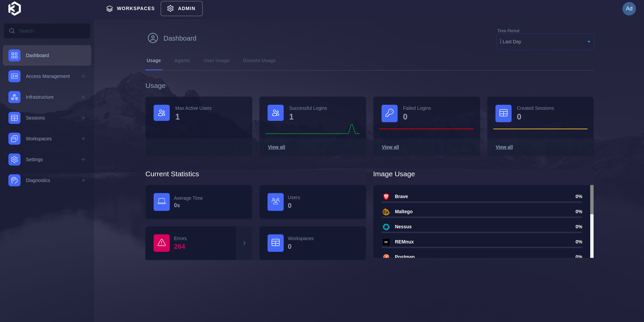Switch to the Agents tab
644x322 pixels.
click(182, 60)
